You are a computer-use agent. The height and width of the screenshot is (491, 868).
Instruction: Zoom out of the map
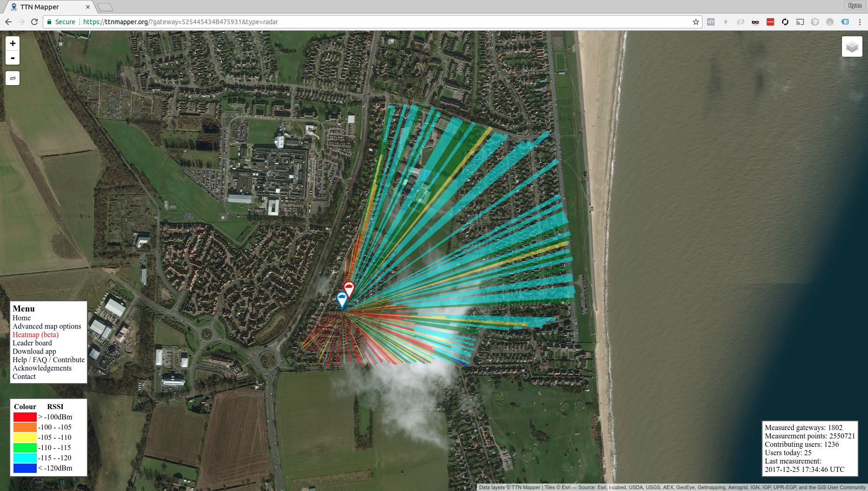pyautogui.click(x=13, y=58)
